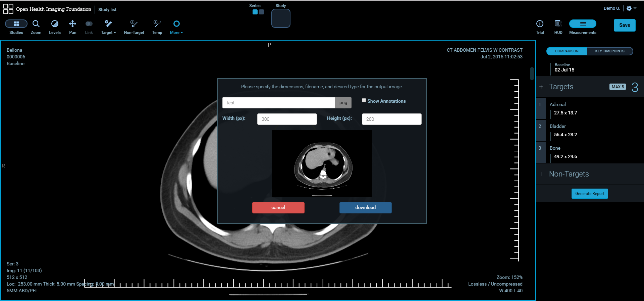644x301 pixels.
Task: Select the Non-Target measurement tool
Action: [x=134, y=24]
